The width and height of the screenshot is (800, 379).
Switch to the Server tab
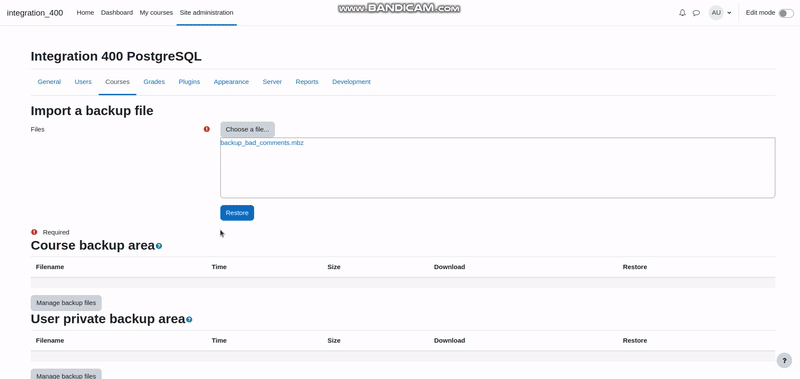tap(272, 82)
